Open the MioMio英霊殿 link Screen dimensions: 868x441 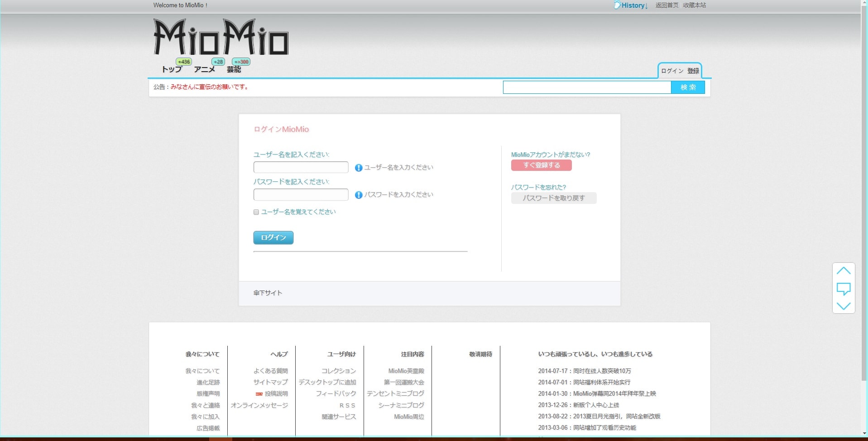tap(406, 371)
